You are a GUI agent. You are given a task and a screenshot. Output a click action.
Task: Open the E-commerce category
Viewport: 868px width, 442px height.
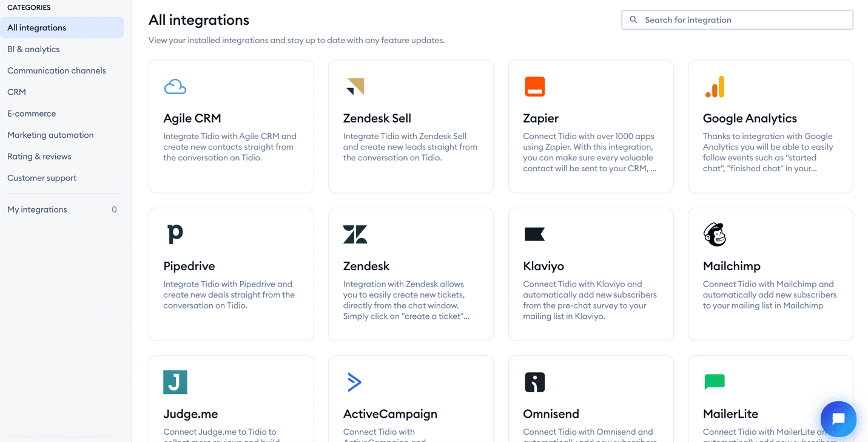(31, 113)
